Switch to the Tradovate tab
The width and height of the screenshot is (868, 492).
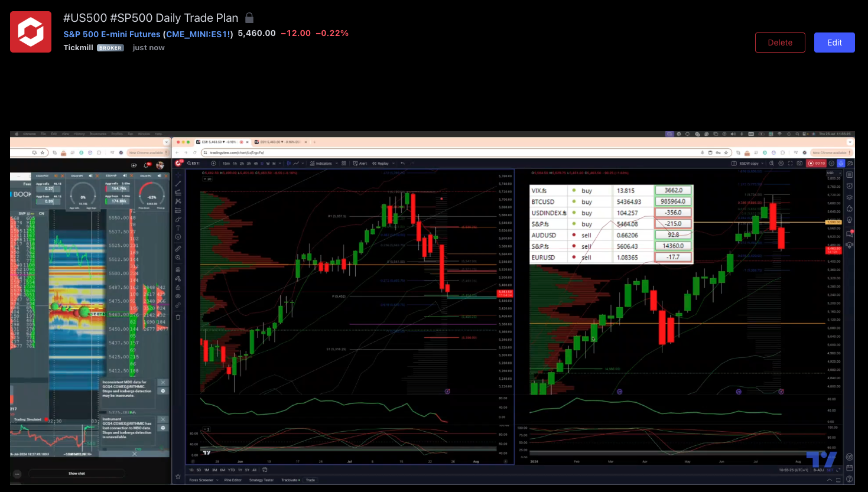point(290,480)
